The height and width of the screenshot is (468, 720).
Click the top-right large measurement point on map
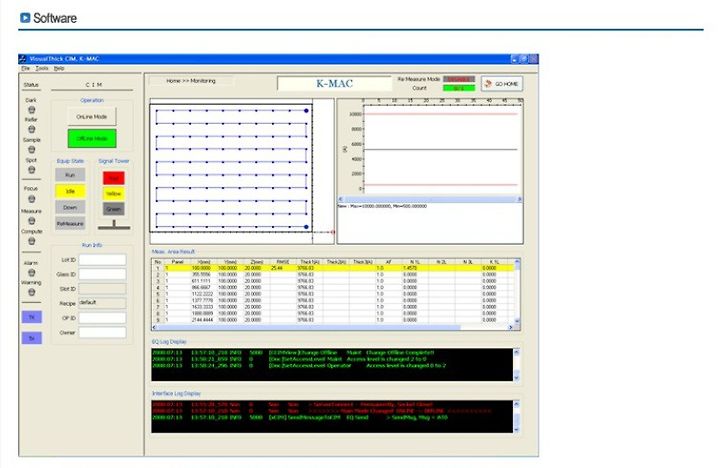[306, 111]
